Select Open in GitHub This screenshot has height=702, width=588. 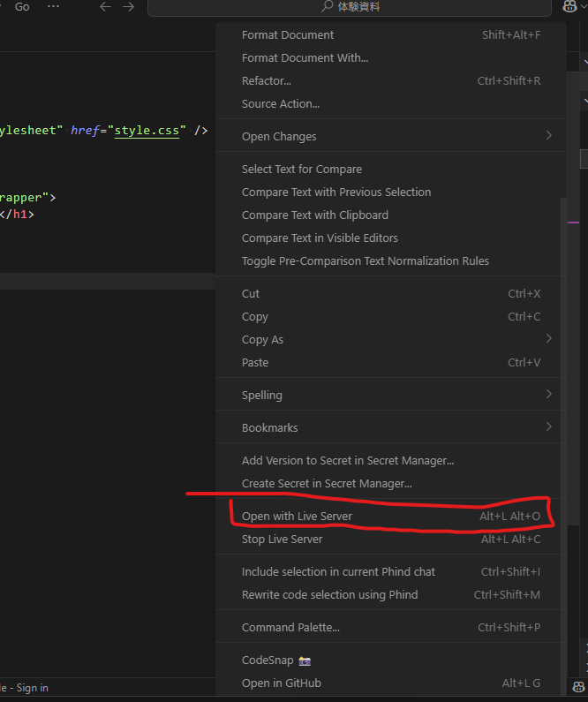click(391, 683)
